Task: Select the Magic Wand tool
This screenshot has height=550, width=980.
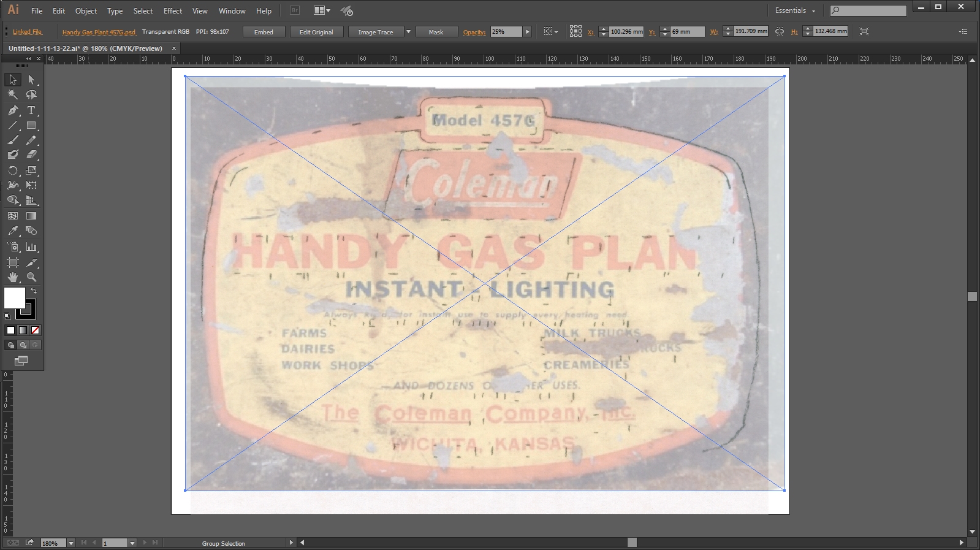Action: pyautogui.click(x=13, y=95)
